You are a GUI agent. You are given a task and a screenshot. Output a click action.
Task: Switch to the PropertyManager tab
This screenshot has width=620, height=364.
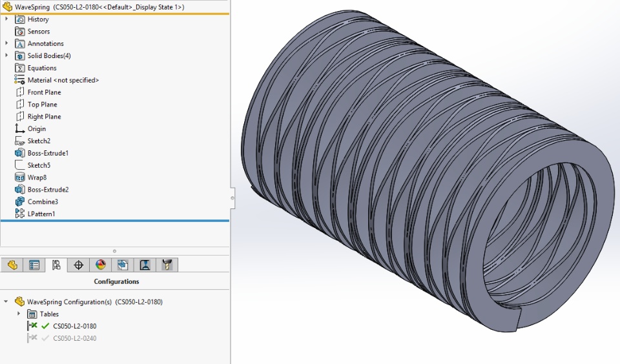[34, 265]
